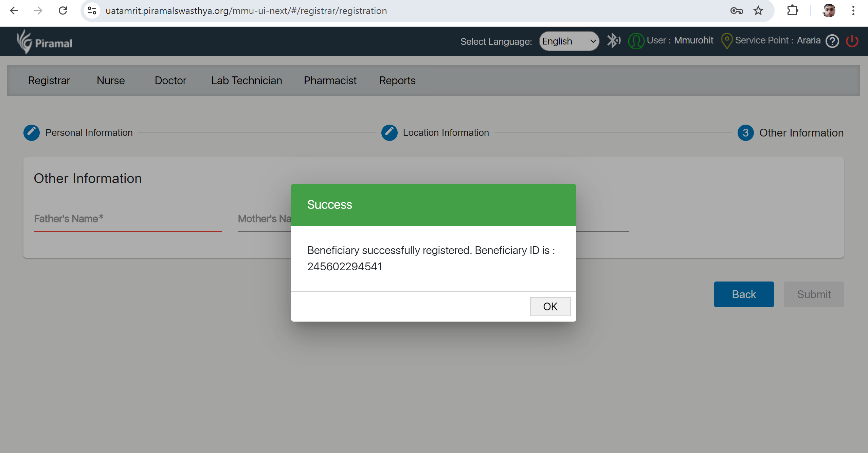Click Personal Information step edit icon
The width and height of the screenshot is (868, 453).
[x=32, y=132]
